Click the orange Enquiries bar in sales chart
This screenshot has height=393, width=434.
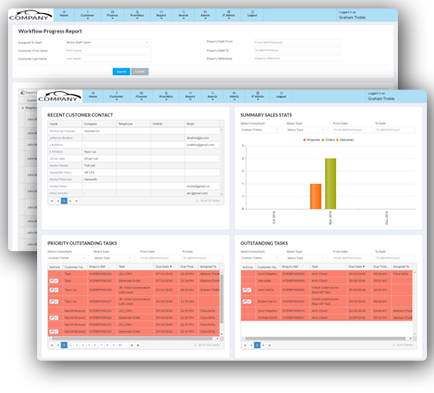[316, 196]
